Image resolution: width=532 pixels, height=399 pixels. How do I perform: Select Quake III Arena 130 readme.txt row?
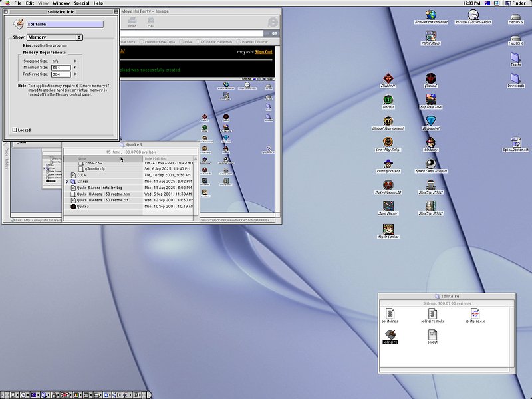pyautogui.click(x=128, y=201)
